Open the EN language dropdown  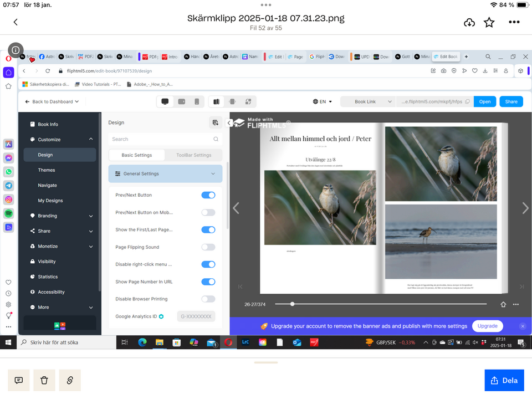point(323,101)
